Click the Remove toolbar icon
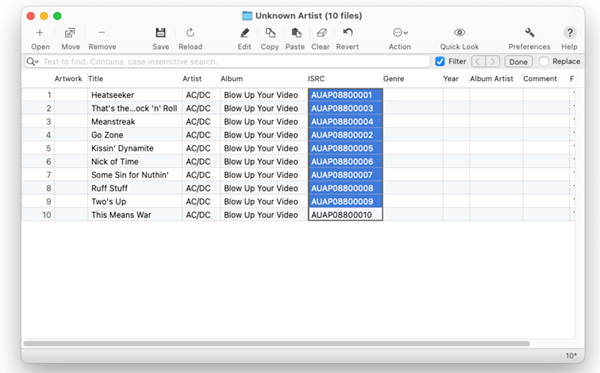 [101, 33]
